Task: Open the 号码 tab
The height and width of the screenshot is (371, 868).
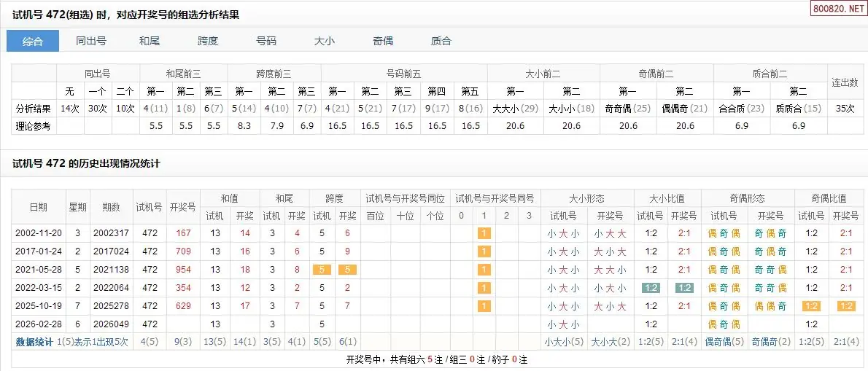Action: click(266, 42)
